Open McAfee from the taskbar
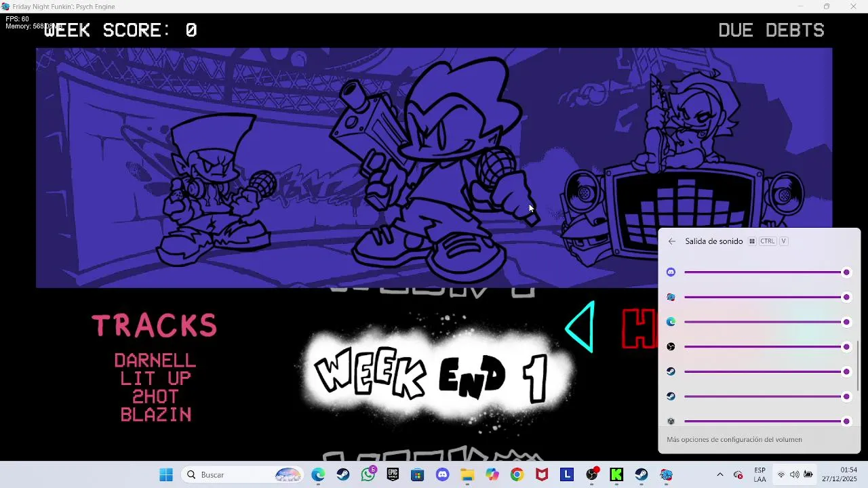 click(542, 475)
